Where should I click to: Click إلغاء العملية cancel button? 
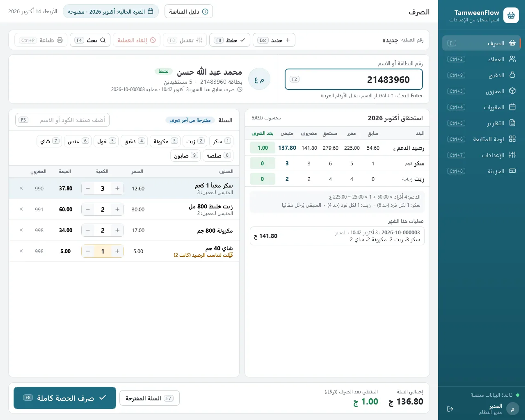137,40
